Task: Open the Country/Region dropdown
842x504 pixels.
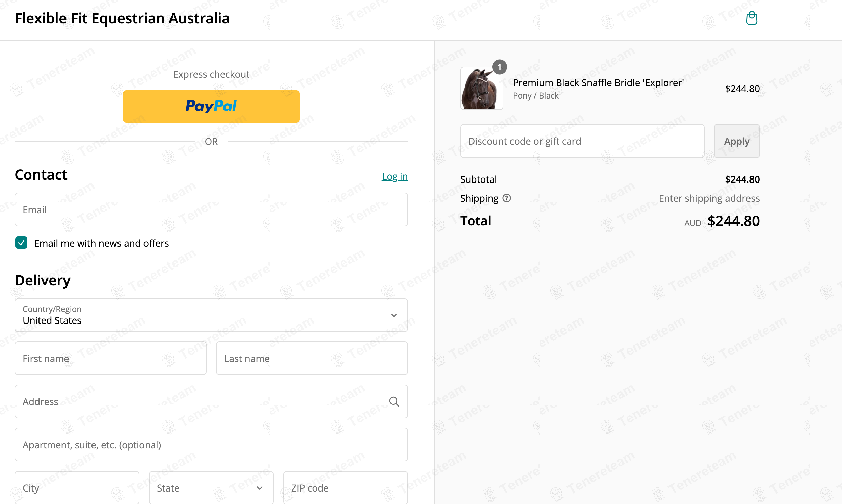Action: pos(211,315)
